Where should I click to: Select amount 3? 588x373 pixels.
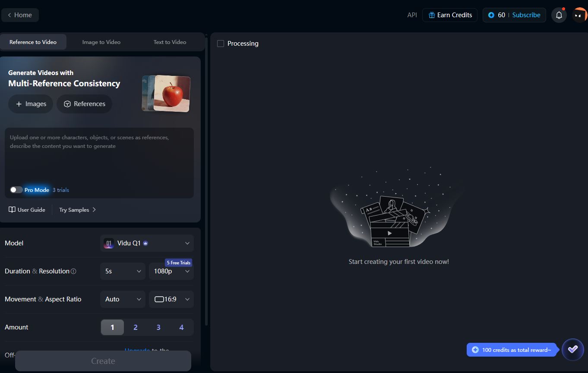click(158, 327)
